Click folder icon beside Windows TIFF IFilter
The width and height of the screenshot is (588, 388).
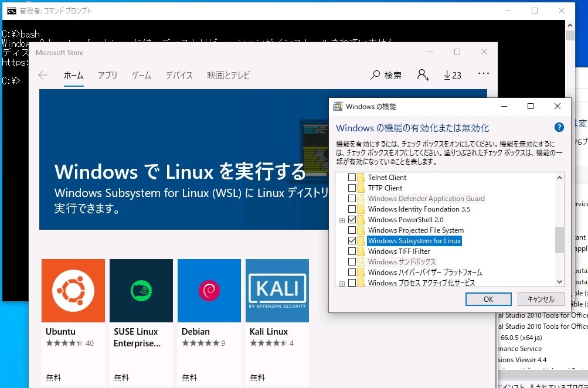click(361, 251)
